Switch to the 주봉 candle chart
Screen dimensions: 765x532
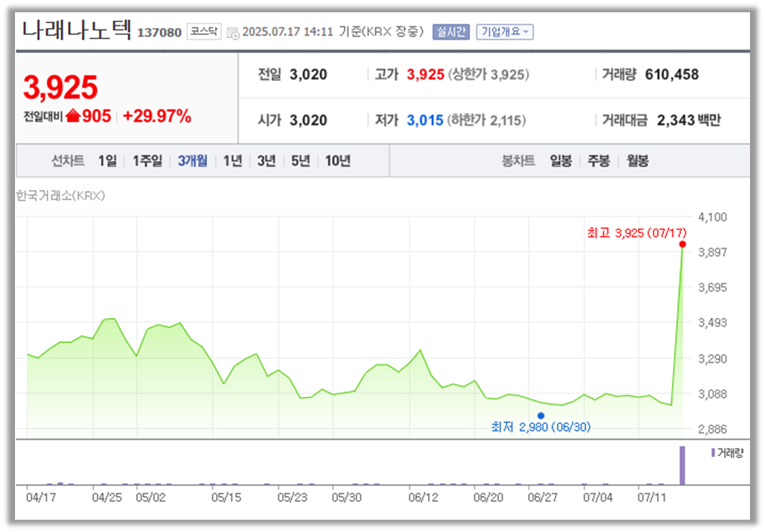(x=599, y=160)
